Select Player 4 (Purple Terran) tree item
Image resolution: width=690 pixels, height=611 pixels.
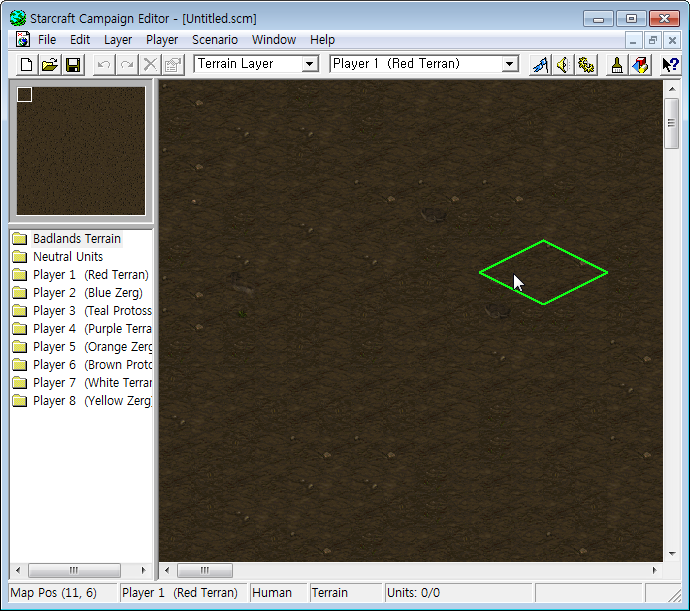pos(92,329)
